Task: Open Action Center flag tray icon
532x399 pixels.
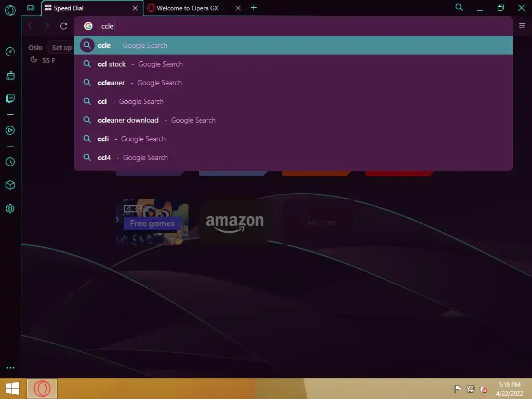Action: [458, 389]
